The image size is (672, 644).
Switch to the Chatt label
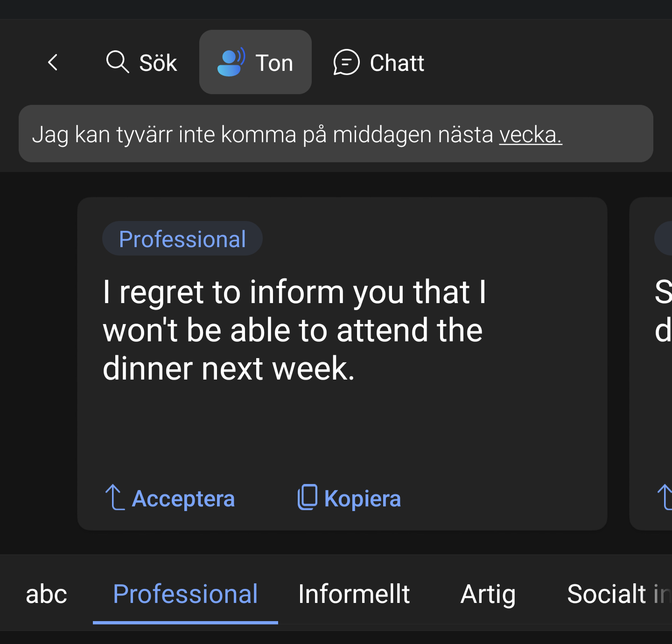coord(397,63)
